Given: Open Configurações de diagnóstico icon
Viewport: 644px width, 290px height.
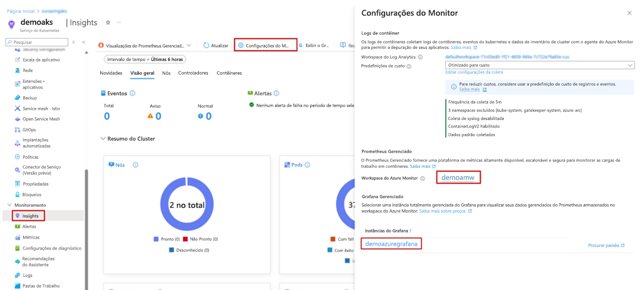Looking at the screenshot, I should point(18,248).
